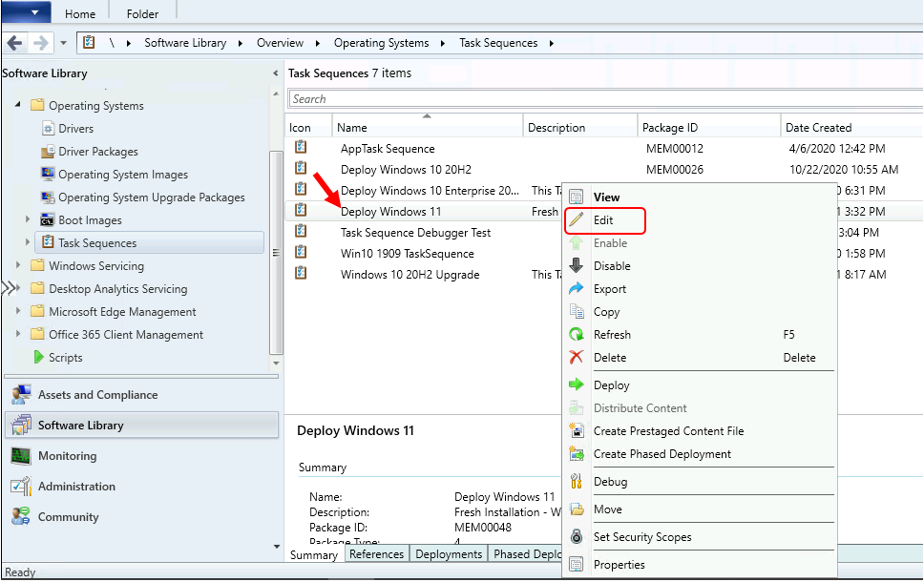Sort list by Package ID column
Viewport: 924px width, 582px height.
[x=709, y=127]
